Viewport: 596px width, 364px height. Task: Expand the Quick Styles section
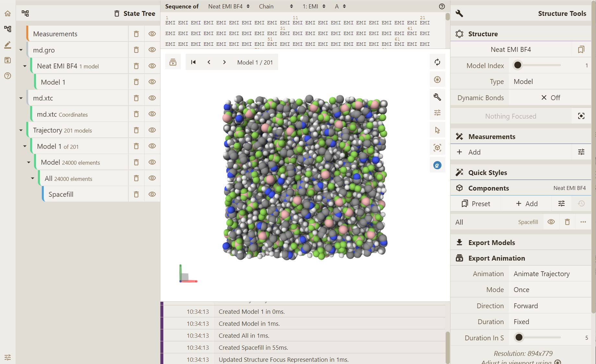(x=487, y=172)
